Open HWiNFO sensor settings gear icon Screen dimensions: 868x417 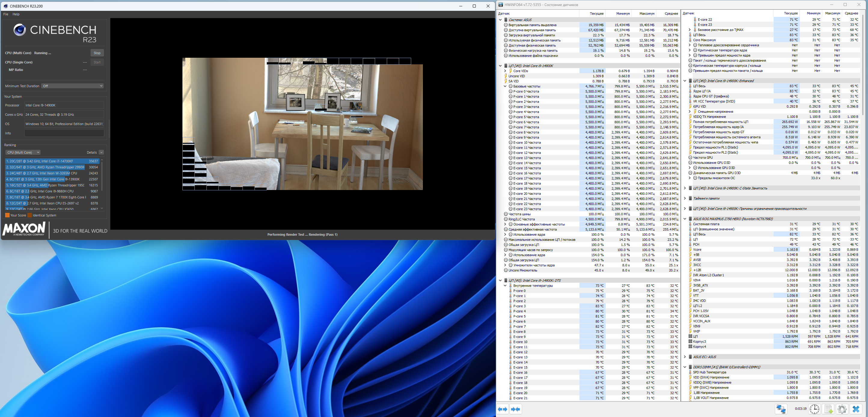(x=842, y=409)
